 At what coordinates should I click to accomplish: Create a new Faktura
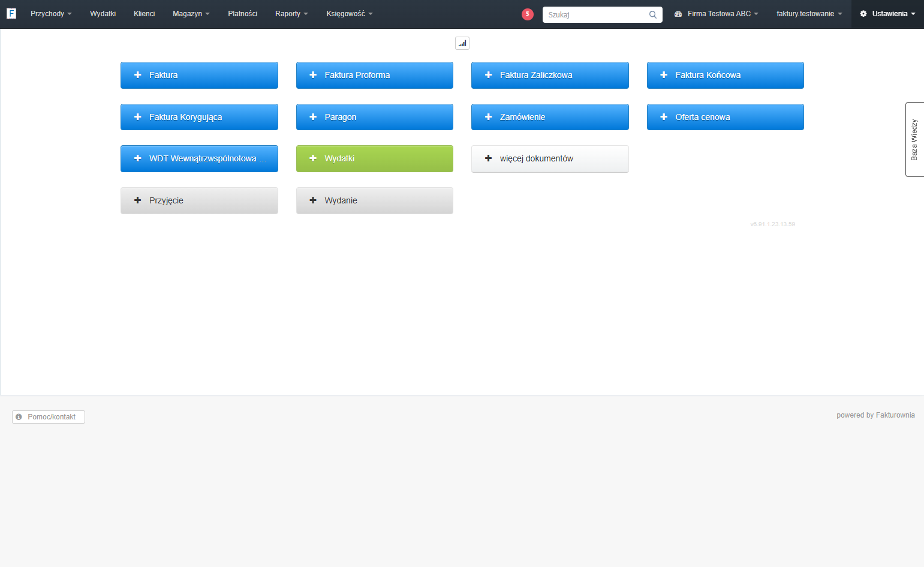tap(199, 75)
